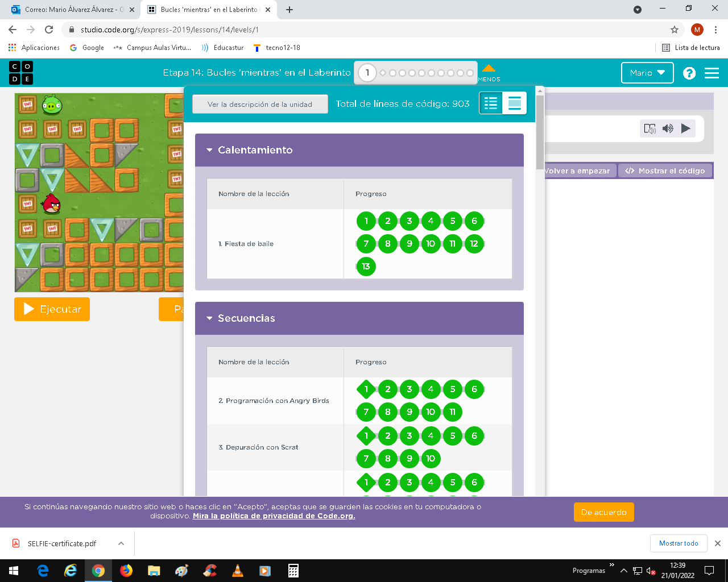Image resolution: width=728 pixels, height=582 pixels.
Task: Go back in browser history
Action: pos(13,30)
